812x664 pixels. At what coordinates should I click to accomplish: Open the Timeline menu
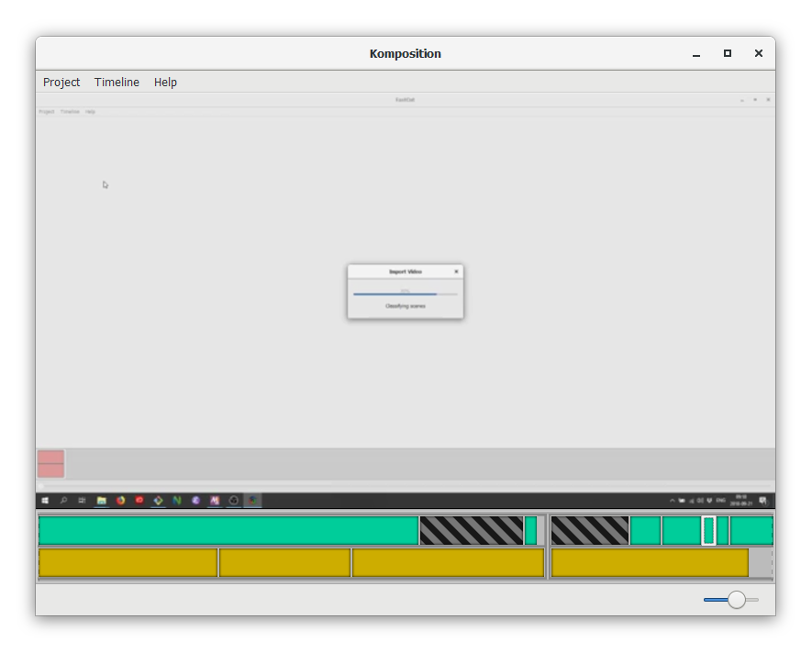(x=117, y=83)
